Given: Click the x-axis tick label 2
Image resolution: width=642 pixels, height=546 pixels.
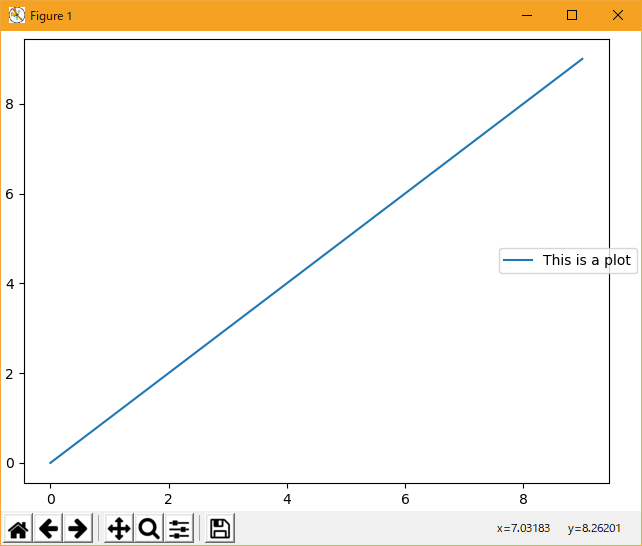Looking at the screenshot, I should tap(168, 499).
